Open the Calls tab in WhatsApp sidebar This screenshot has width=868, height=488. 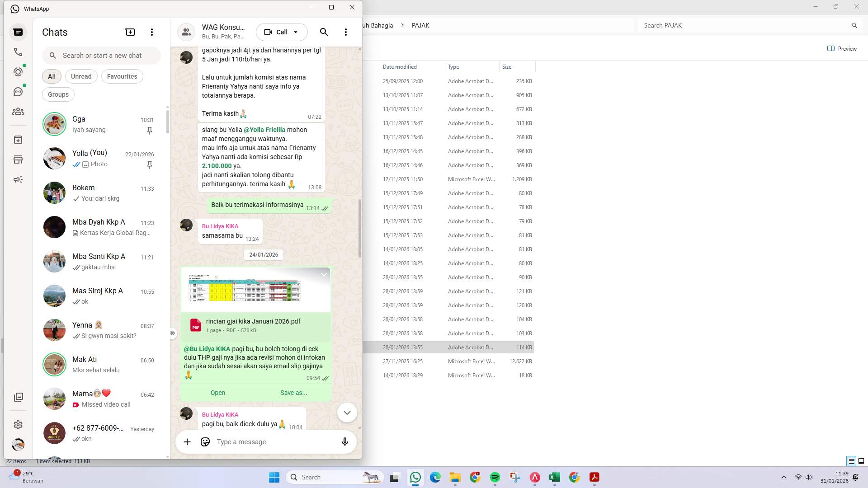point(18,52)
